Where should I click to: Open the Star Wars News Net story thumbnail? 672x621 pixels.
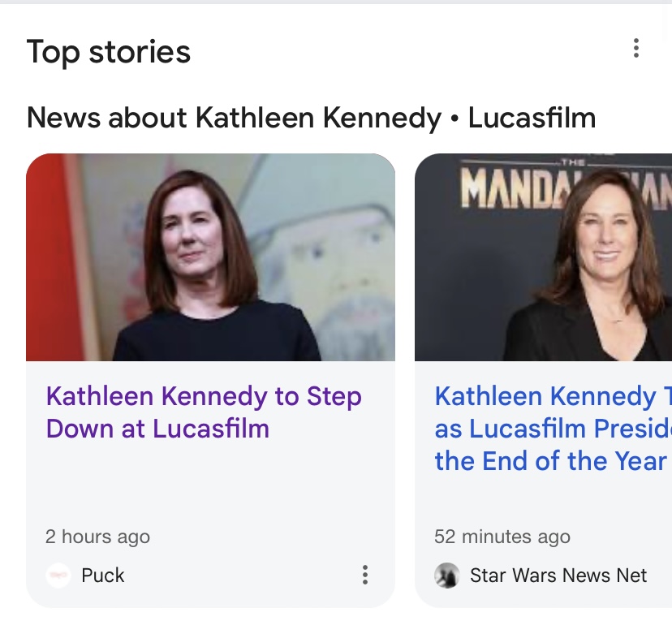point(544,257)
